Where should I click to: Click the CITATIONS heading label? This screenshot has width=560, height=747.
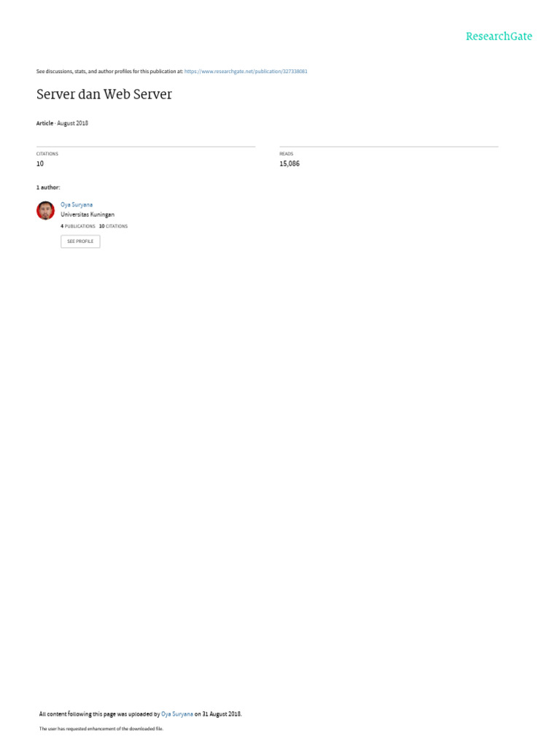47,154
